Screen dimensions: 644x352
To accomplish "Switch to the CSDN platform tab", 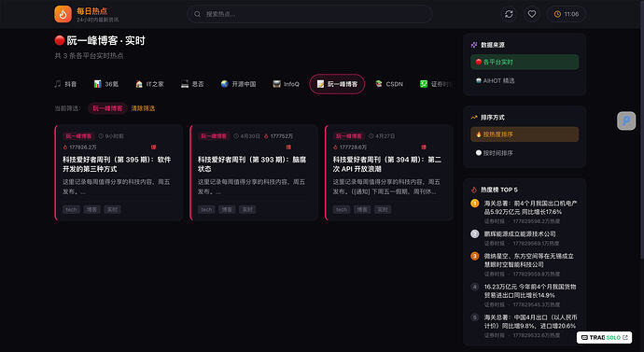I will pyautogui.click(x=389, y=84).
